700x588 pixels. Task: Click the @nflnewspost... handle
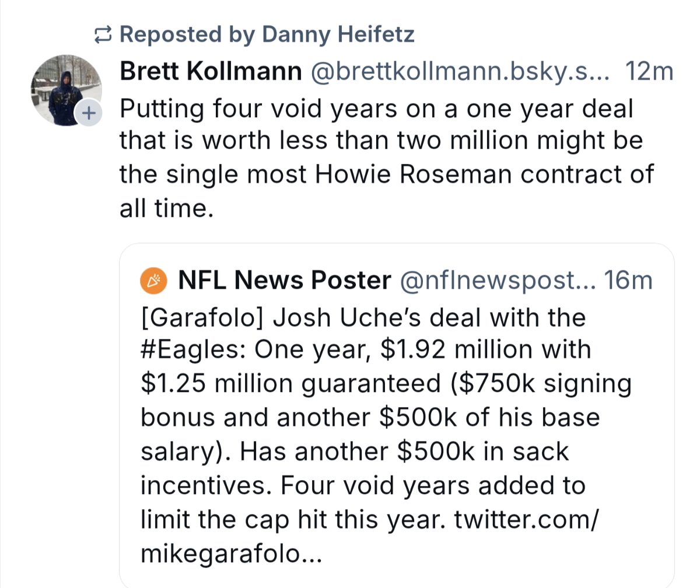497,281
